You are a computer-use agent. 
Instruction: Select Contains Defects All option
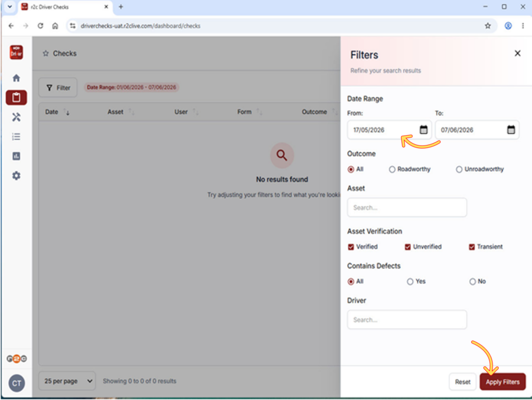pos(351,282)
